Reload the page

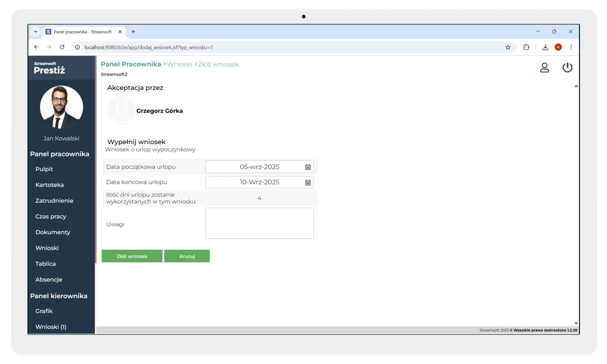coord(62,47)
